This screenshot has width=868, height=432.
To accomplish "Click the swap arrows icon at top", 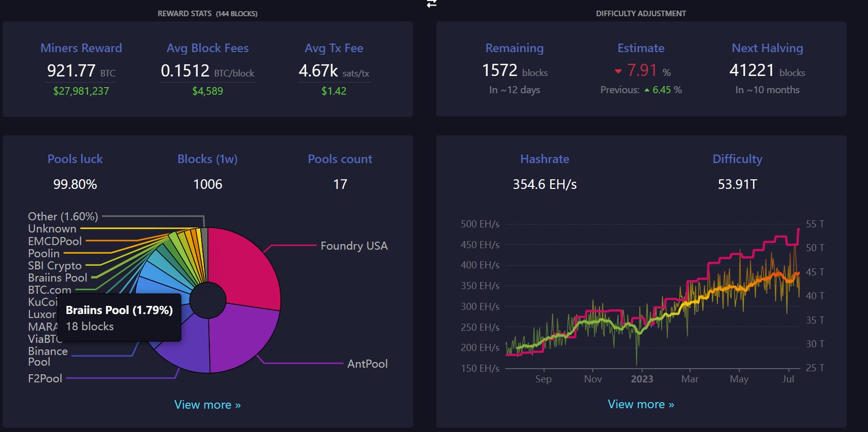I will 431,4.
